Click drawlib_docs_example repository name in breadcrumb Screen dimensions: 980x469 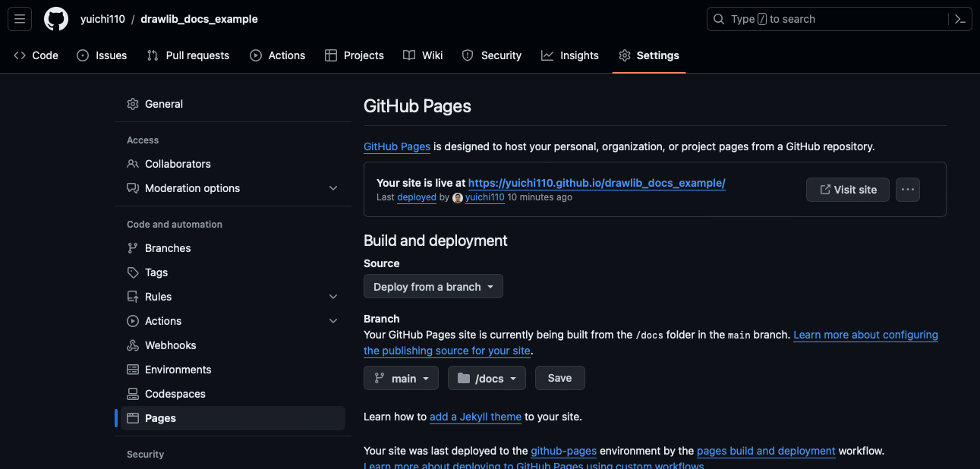(199, 19)
